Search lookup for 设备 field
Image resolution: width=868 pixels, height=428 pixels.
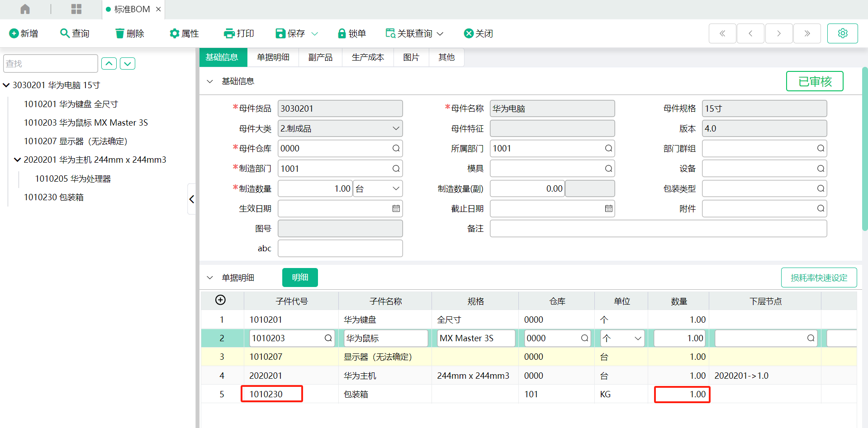tap(821, 169)
